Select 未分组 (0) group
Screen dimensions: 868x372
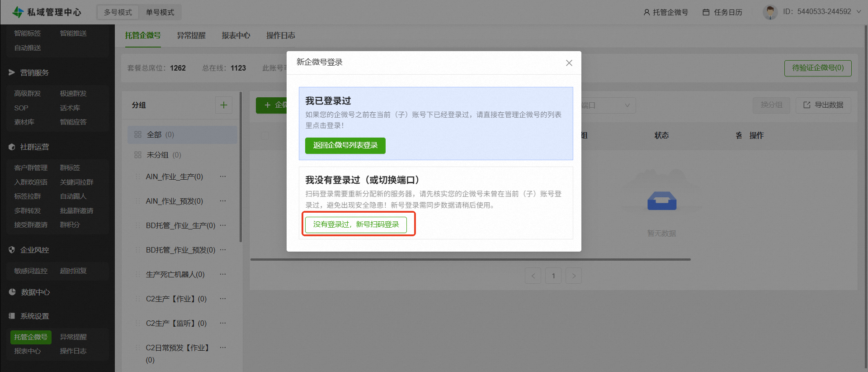pyautogui.click(x=182, y=155)
